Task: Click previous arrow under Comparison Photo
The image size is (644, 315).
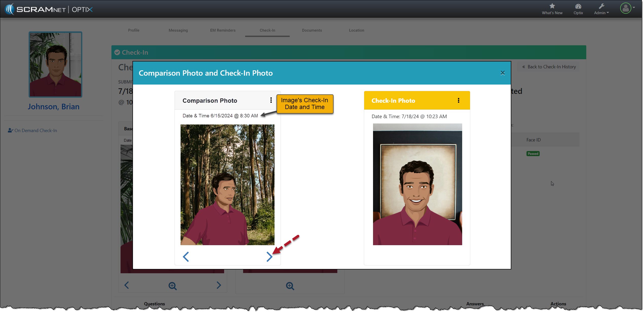Action: click(x=186, y=257)
